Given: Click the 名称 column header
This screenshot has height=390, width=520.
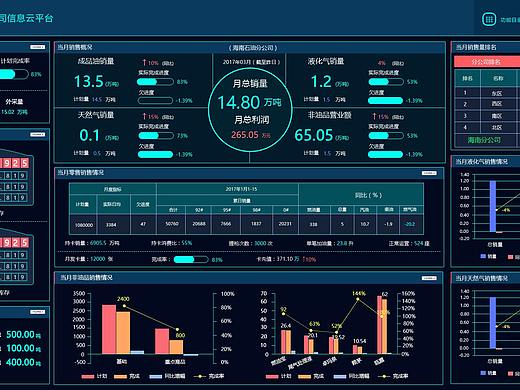Looking at the screenshot, I should pos(498,79).
